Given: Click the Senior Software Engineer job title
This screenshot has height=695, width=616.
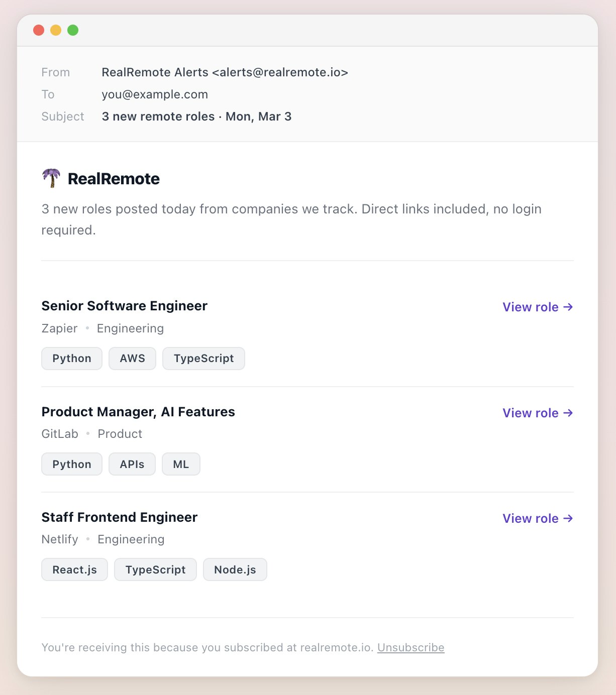Looking at the screenshot, I should pyautogui.click(x=124, y=306).
